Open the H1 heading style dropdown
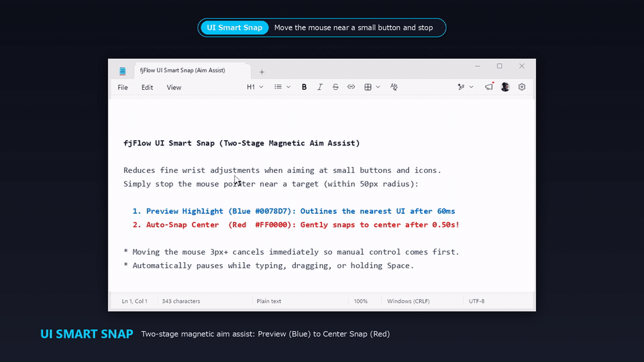The image size is (644, 362). coord(255,87)
